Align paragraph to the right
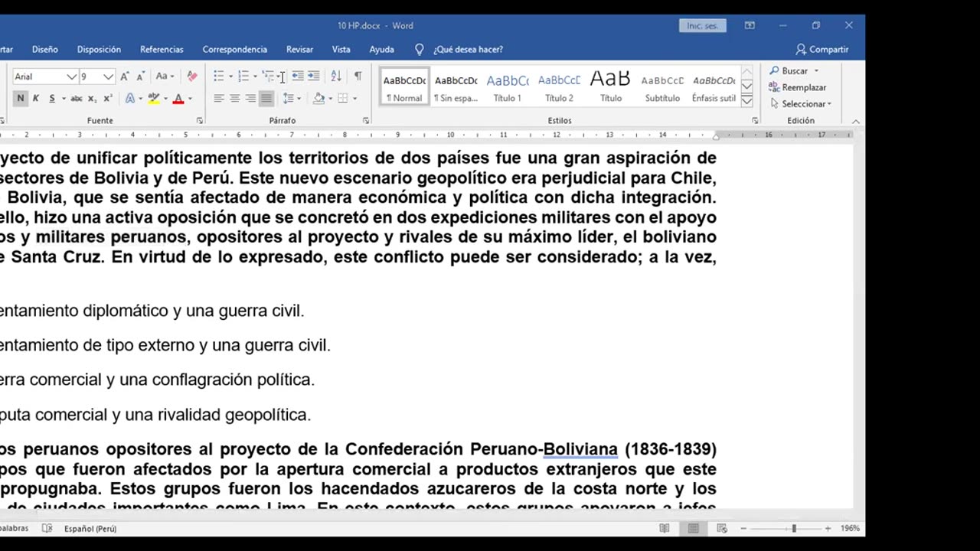 tap(250, 99)
